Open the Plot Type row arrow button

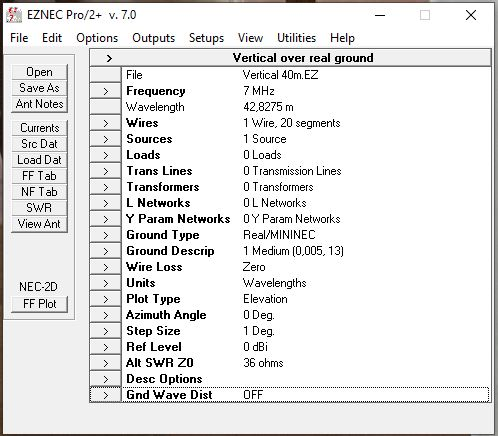click(105, 299)
